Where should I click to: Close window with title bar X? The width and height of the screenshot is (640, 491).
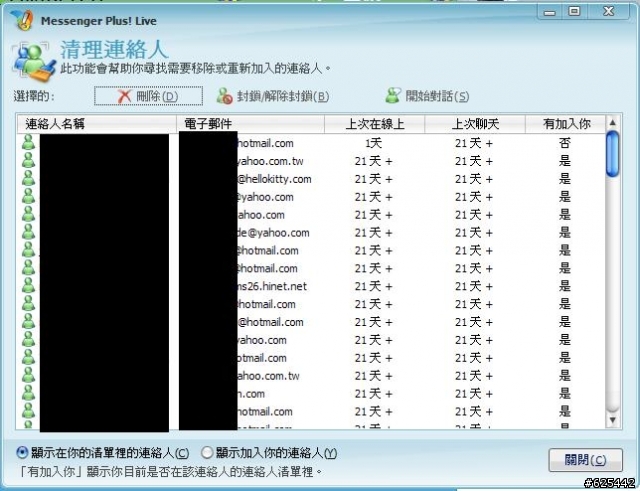point(609,11)
